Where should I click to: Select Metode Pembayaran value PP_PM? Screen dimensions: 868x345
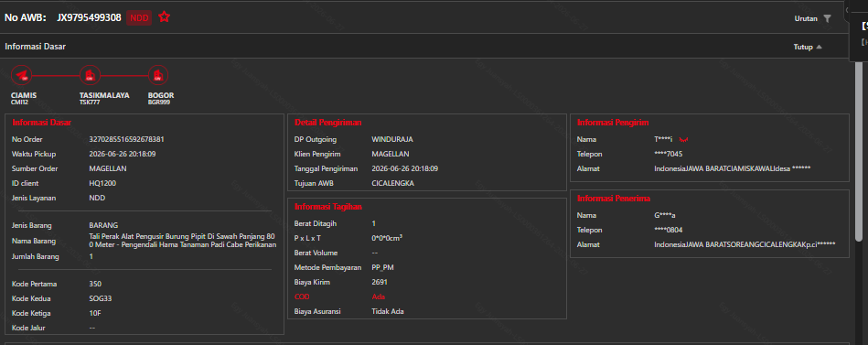[383, 267]
